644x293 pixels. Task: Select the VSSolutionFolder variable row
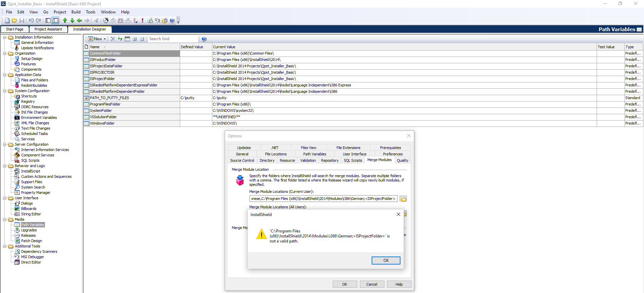363,117
